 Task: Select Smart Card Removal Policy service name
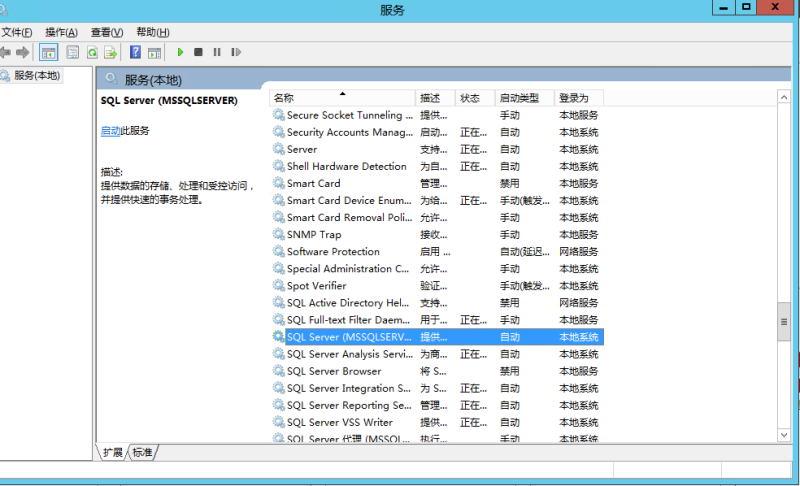[x=349, y=217]
